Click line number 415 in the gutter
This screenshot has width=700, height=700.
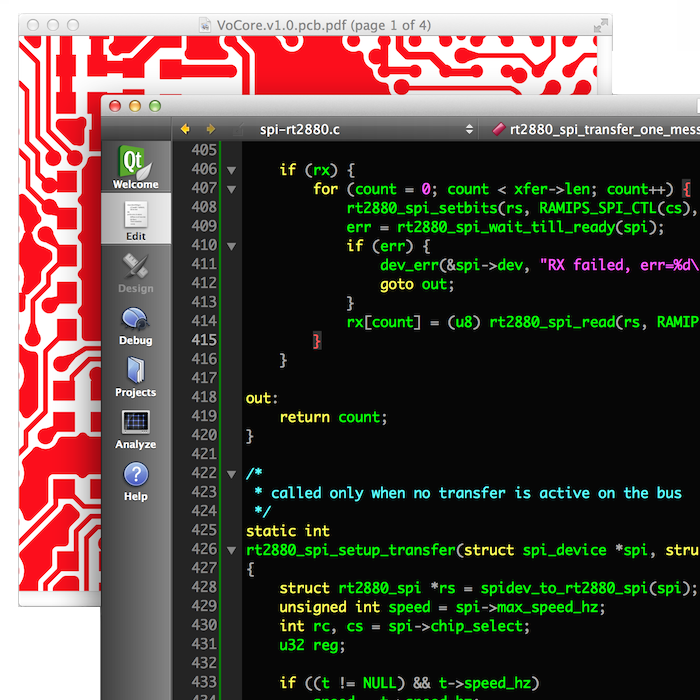click(x=203, y=340)
